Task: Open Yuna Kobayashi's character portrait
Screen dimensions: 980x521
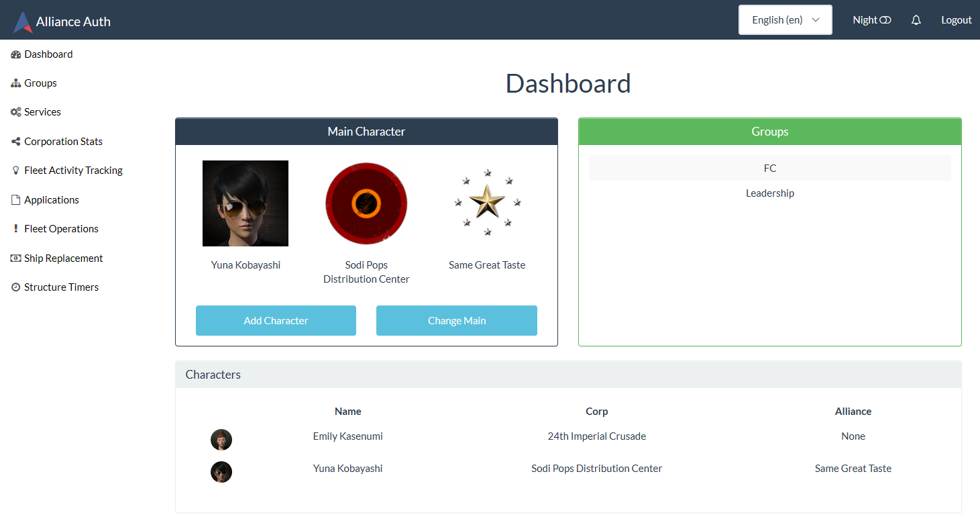Action: 246,203
